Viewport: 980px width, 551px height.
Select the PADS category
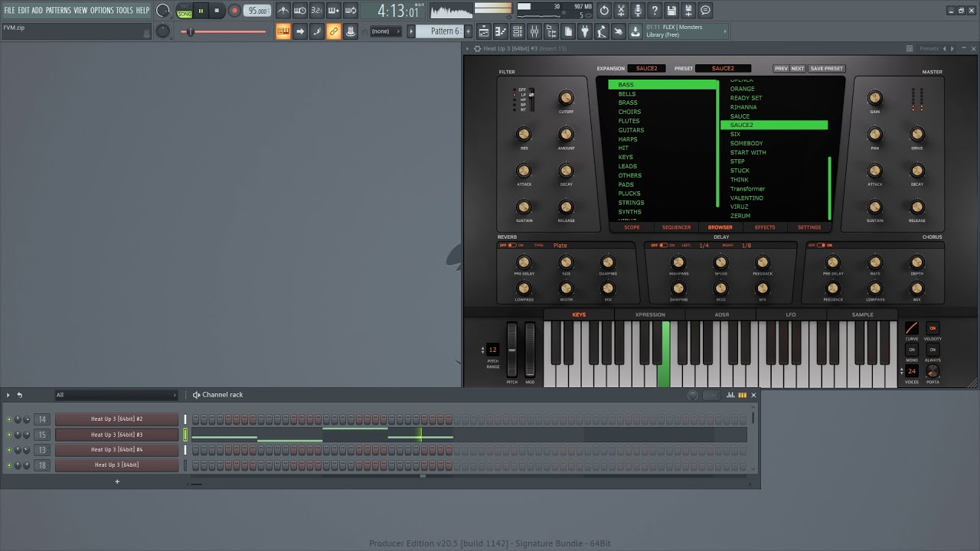coord(626,184)
